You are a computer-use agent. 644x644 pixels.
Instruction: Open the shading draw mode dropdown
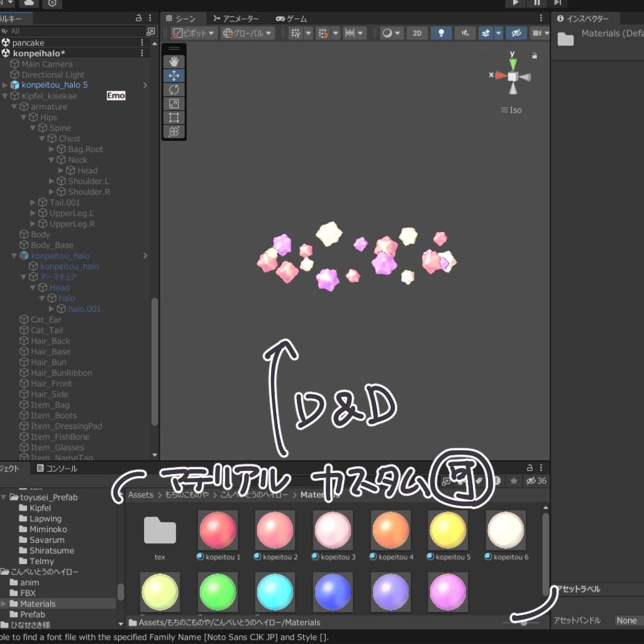click(x=391, y=33)
